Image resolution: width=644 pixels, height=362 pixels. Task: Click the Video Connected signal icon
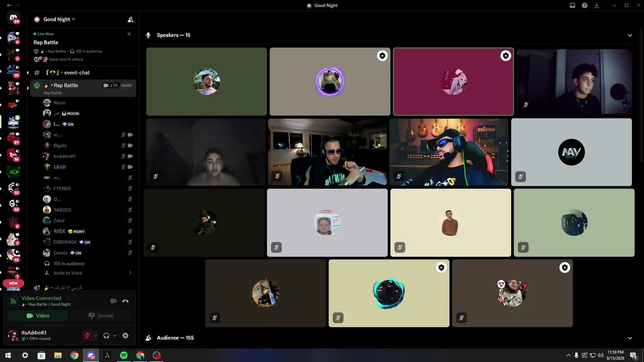click(x=14, y=301)
